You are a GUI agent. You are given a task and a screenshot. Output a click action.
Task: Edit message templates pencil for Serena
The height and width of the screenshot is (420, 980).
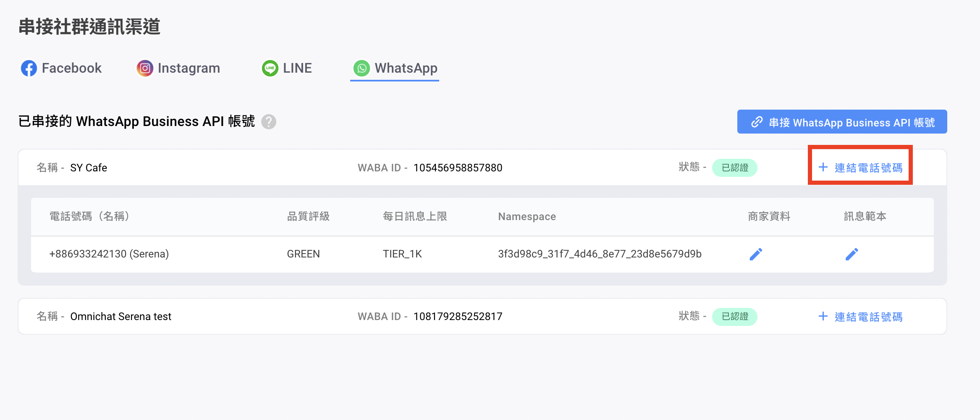coord(852,254)
